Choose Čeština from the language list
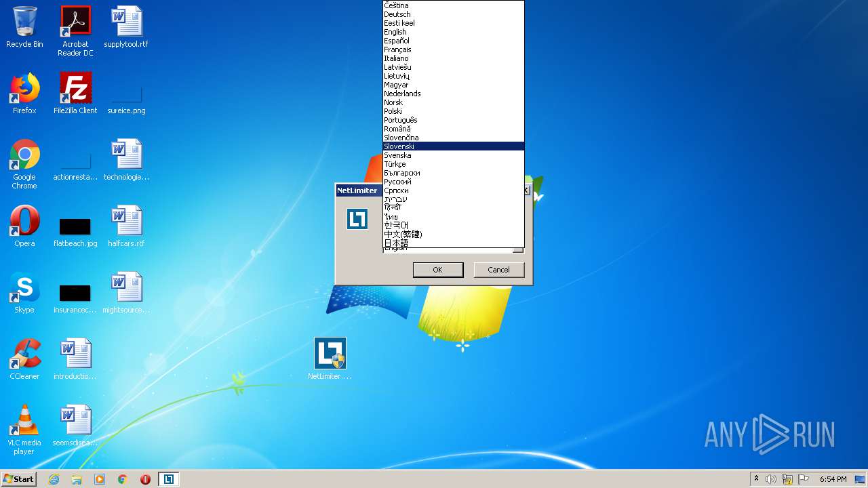Viewport: 868px width, 488px height. click(x=454, y=5)
